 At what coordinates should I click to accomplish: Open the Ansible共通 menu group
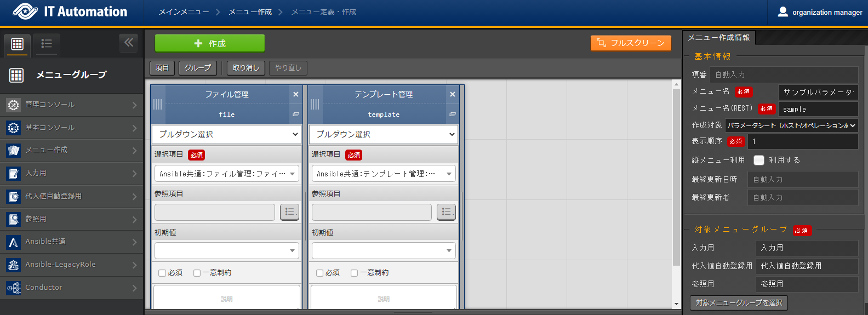(x=71, y=242)
